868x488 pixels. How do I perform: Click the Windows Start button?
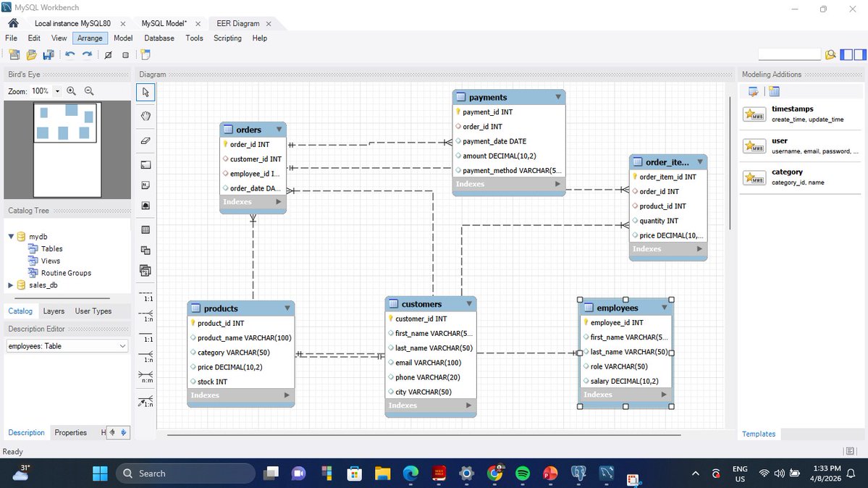click(x=100, y=473)
